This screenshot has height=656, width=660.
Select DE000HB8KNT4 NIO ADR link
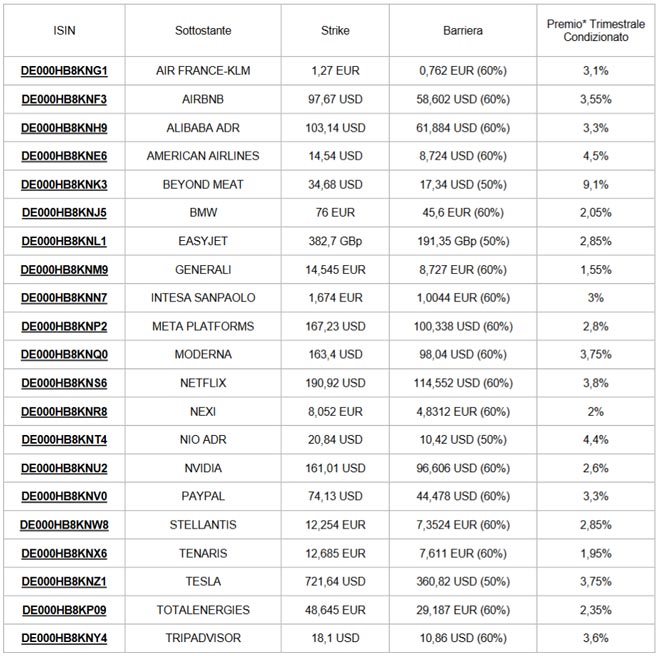[x=64, y=440]
